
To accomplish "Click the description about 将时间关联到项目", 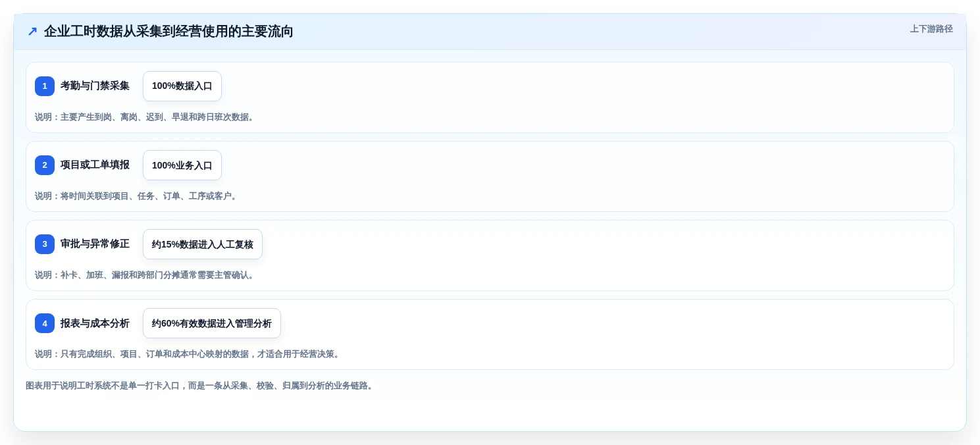I will coord(138,196).
